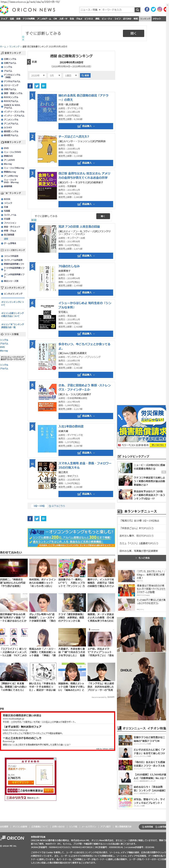
Task: Open スマホ人生戦略 book title link
Action: point(85,465)
